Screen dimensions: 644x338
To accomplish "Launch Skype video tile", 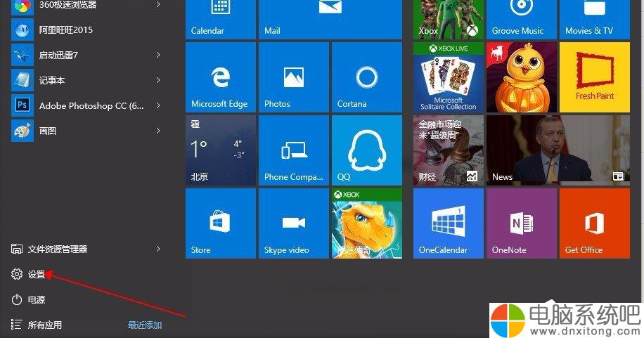I will pos(294,223).
